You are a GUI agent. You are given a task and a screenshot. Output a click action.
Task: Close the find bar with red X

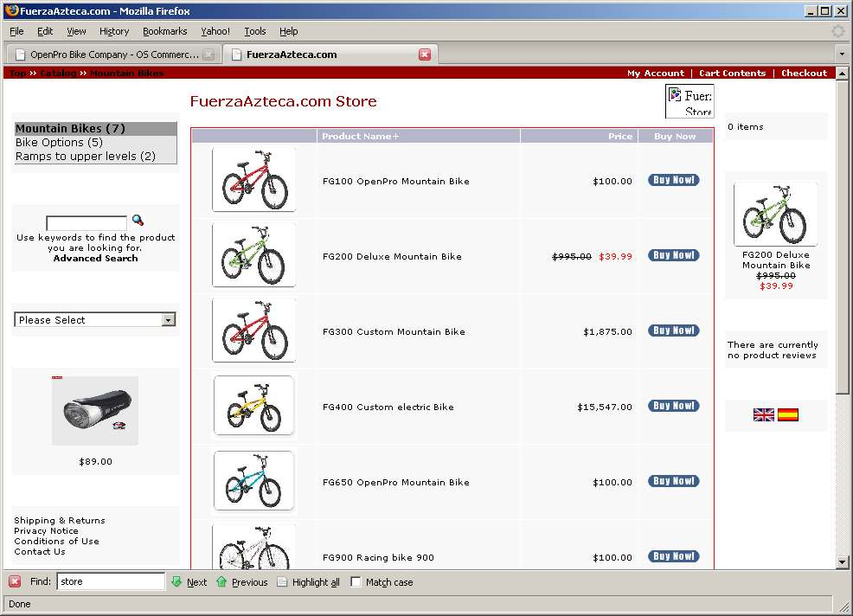[15, 581]
